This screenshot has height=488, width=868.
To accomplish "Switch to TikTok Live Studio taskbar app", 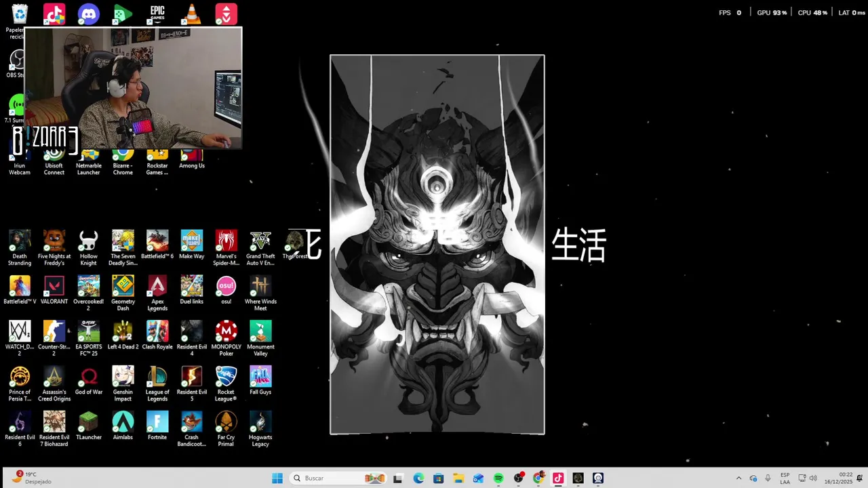I will point(558,479).
